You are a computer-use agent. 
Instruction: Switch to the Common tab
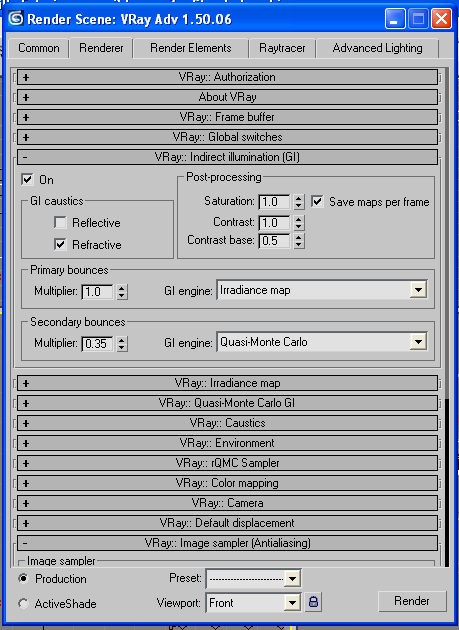coord(39,48)
